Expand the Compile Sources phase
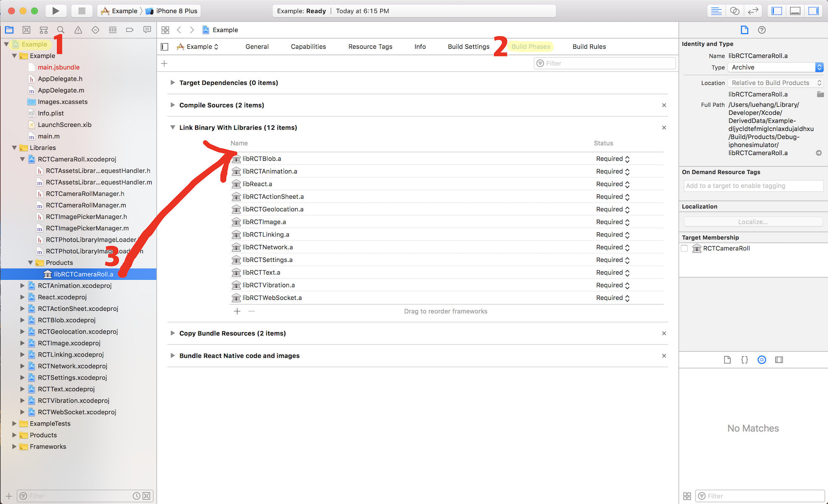The image size is (828, 504). [x=172, y=105]
